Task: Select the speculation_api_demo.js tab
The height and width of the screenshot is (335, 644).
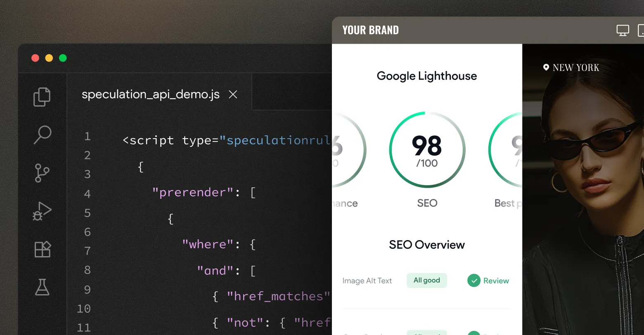Action: click(x=159, y=92)
